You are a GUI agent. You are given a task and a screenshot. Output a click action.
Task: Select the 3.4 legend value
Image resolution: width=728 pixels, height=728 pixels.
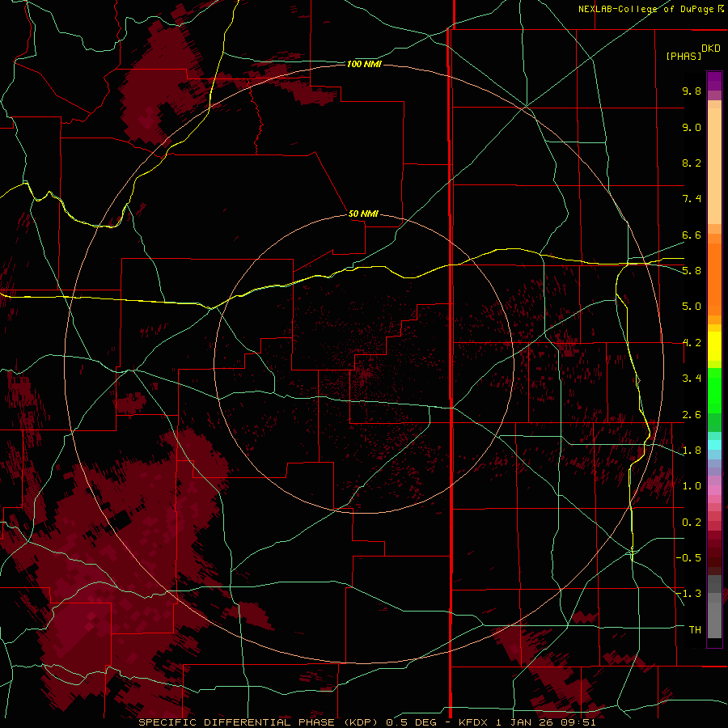pos(692,378)
